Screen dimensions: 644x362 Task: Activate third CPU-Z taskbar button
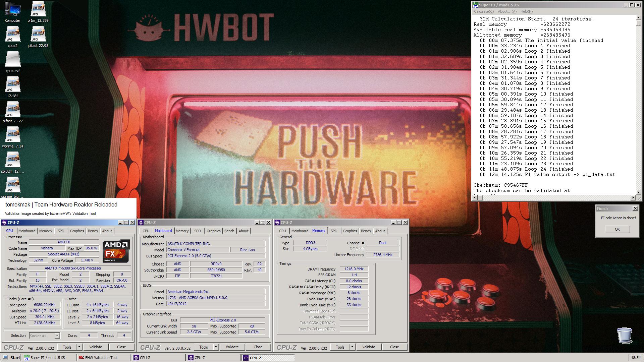(x=268, y=358)
